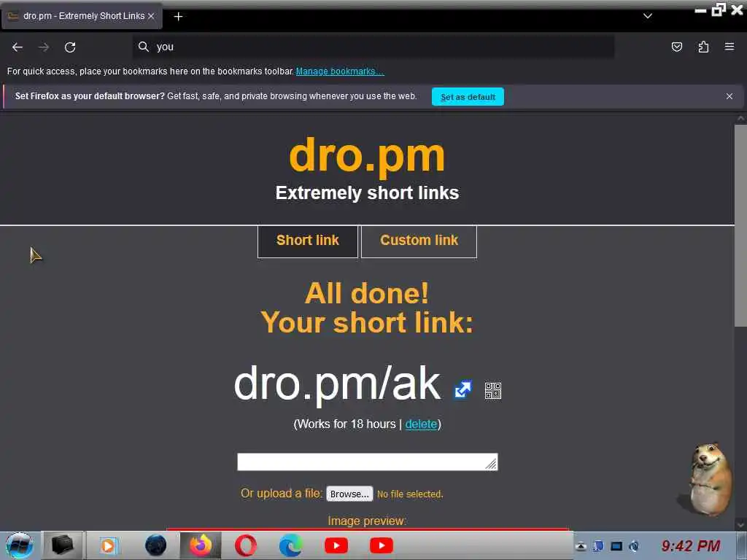Click the 'No file selected.' label
Viewport: 747px width, 560px height.
click(410, 494)
